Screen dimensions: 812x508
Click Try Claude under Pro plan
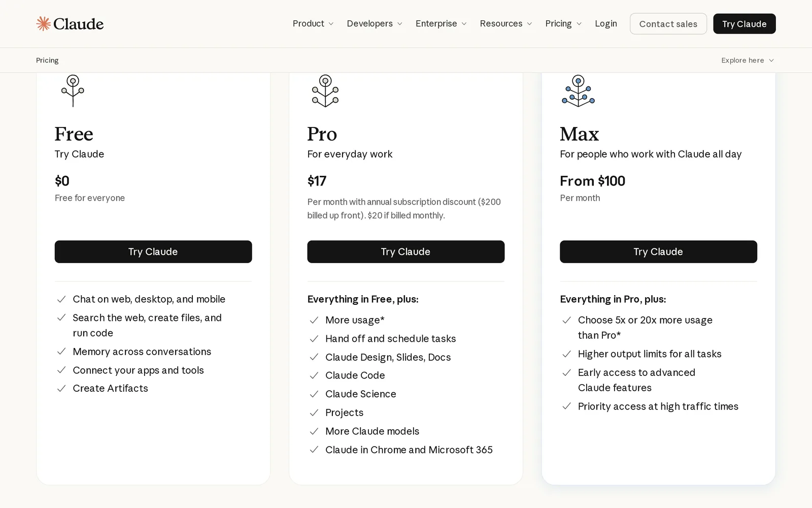click(x=406, y=251)
